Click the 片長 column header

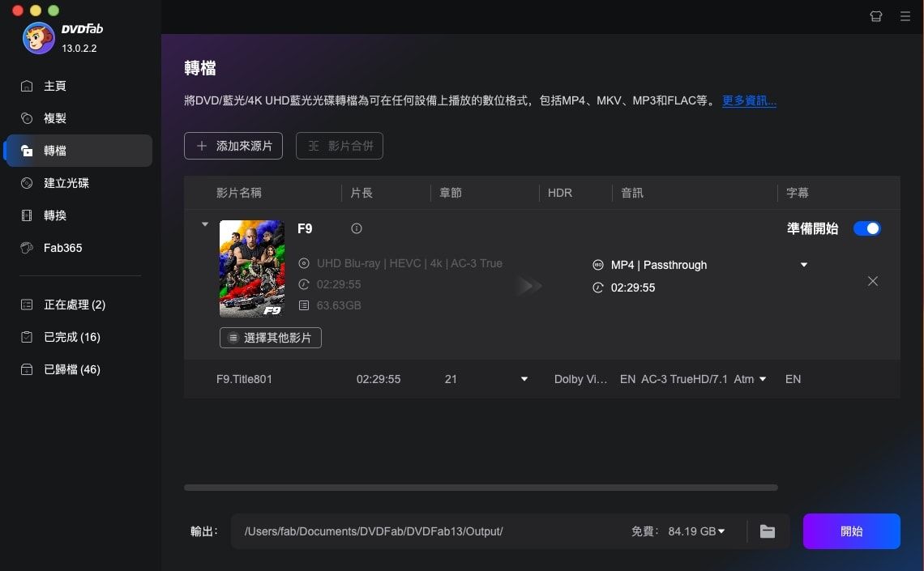click(x=361, y=193)
